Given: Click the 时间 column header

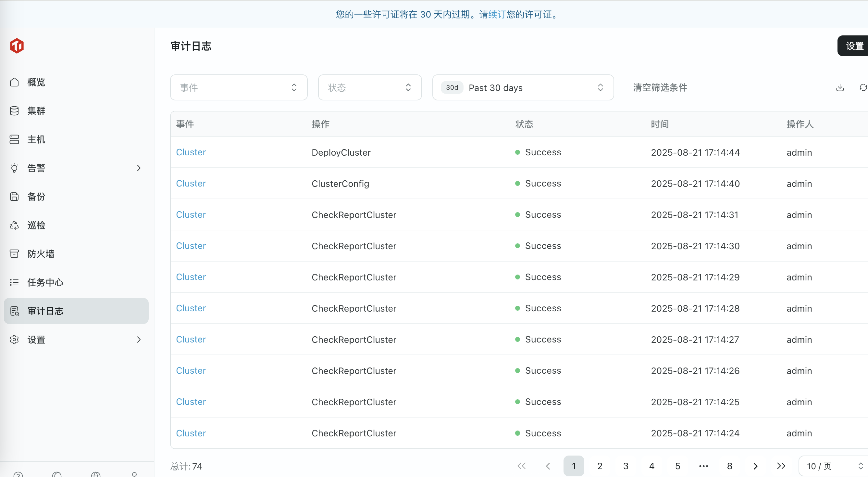Looking at the screenshot, I should tap(660, 124).
